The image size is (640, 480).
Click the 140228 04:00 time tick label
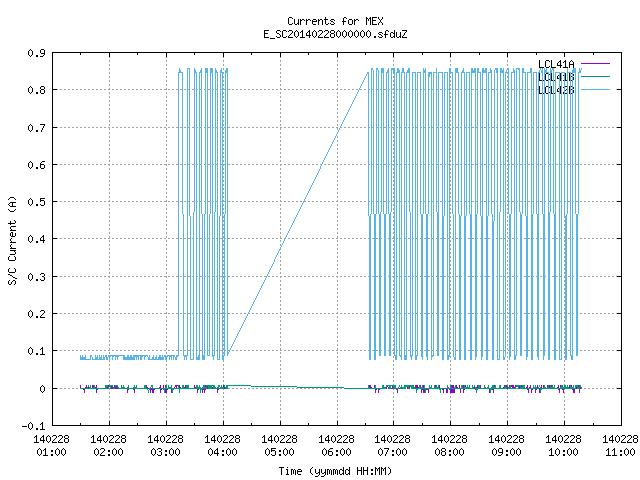coord(222,446)
